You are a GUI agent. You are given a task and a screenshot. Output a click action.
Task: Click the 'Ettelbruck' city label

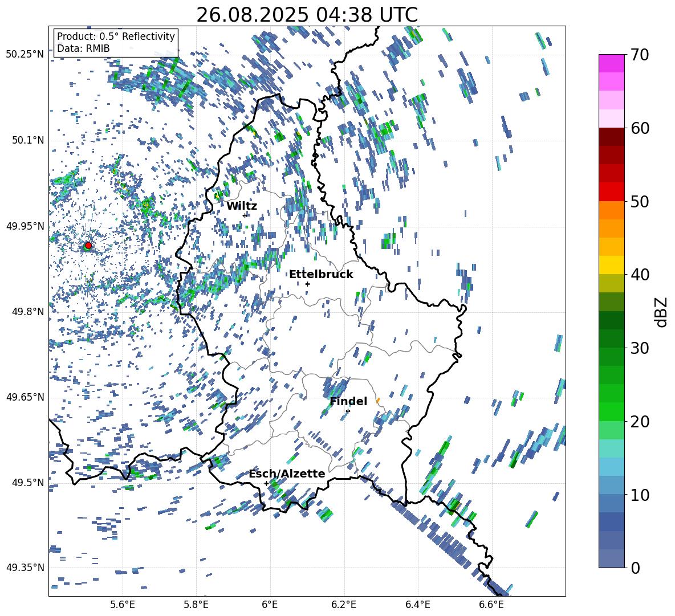(x=321, y=275)
